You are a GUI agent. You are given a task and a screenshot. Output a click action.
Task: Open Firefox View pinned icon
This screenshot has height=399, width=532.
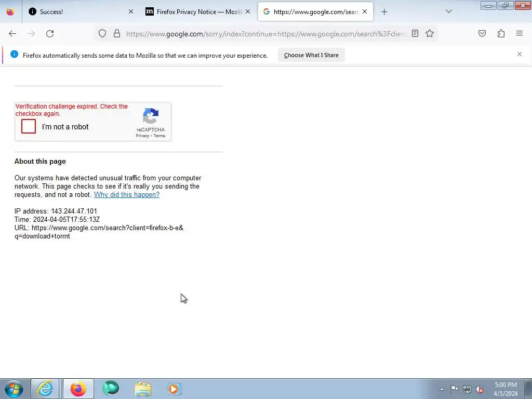tap(10, 11)
